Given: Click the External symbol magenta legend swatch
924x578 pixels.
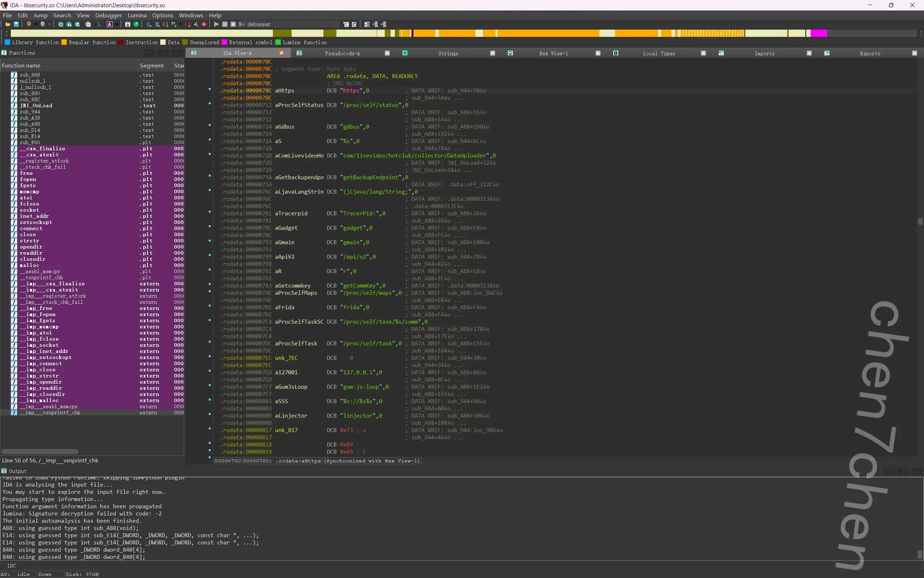Looking at the screenshot, I should tap(224, 42).
